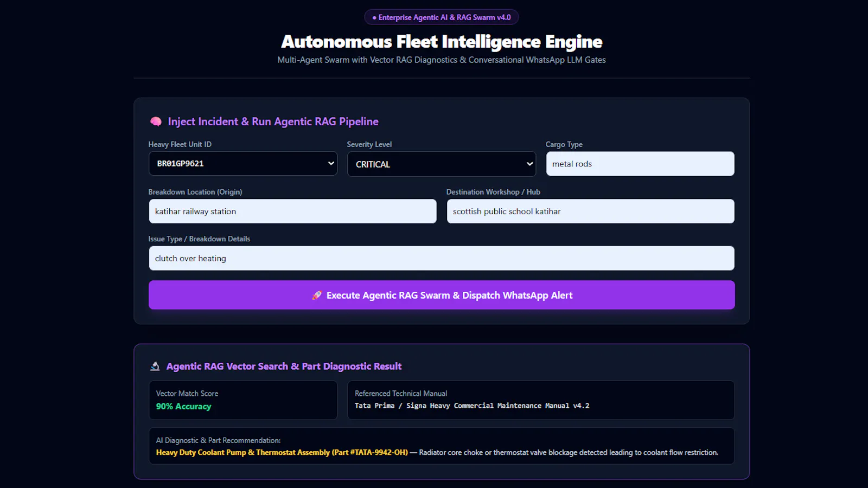Click the Enterprise Agentic AI & RAG Swarm v4.0 badge
868x488 pixels.
pyautogui.click(x=442, y=17)
